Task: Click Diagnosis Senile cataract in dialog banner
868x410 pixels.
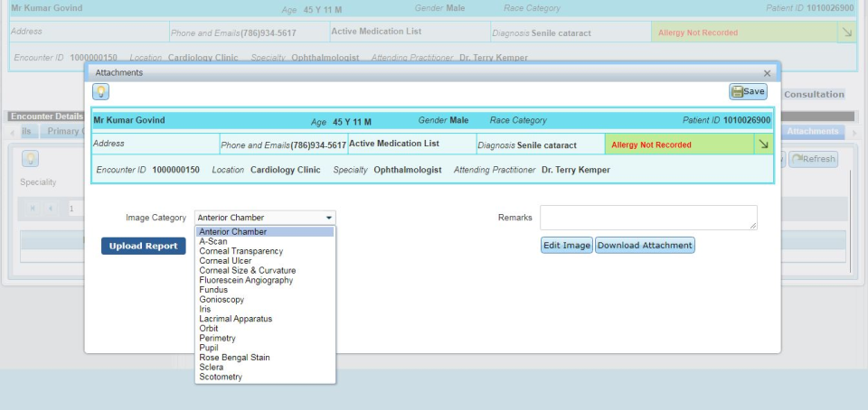Action: pyautogui.click(x=527, y=145)
